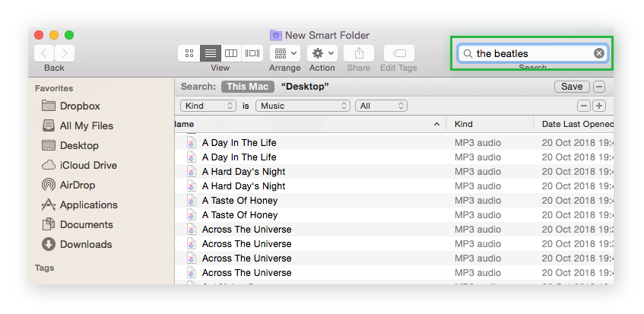Sort by the Kind column header

point(490,124)
